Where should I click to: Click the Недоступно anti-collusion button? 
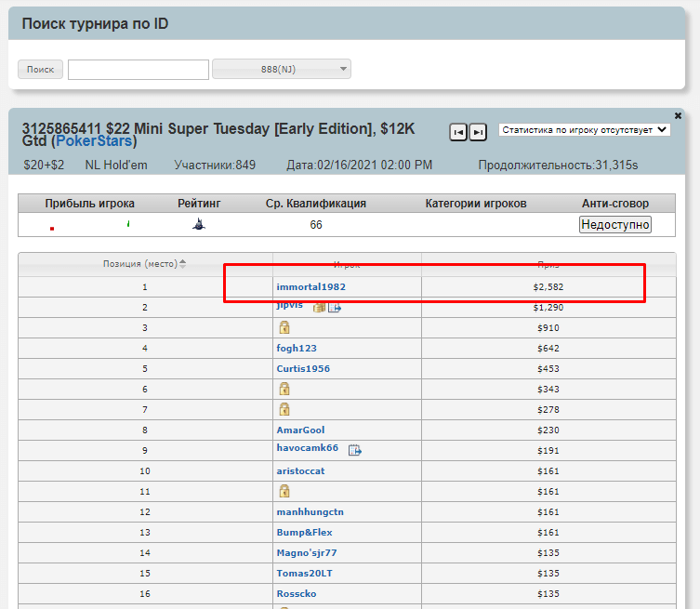pos(614,224)
